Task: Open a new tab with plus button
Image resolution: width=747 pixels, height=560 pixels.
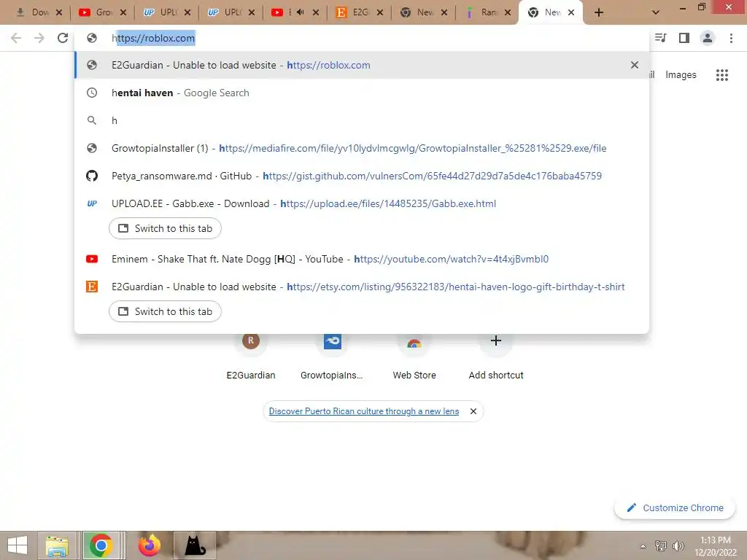Action: coord(599,13)
